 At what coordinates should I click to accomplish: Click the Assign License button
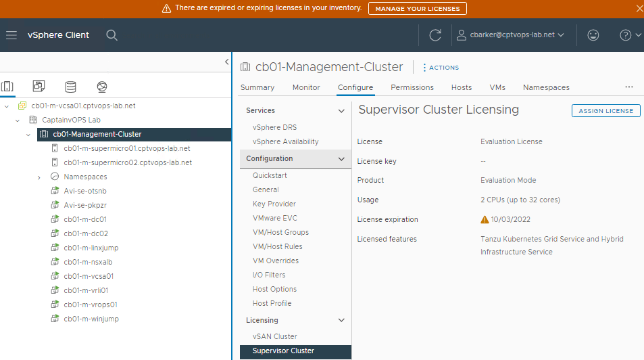pyautogui.click(x=605, y=111)
